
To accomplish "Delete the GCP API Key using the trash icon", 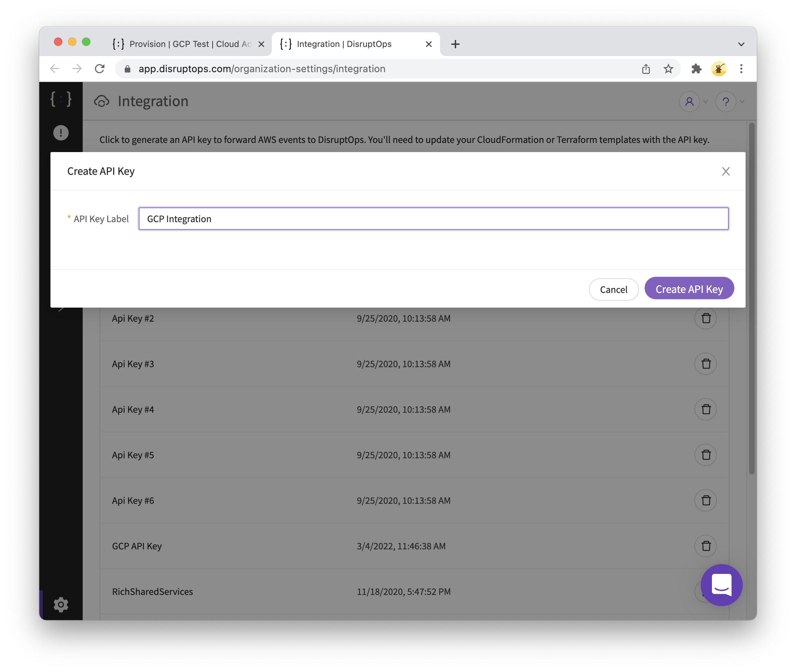I will pos(706,546).
